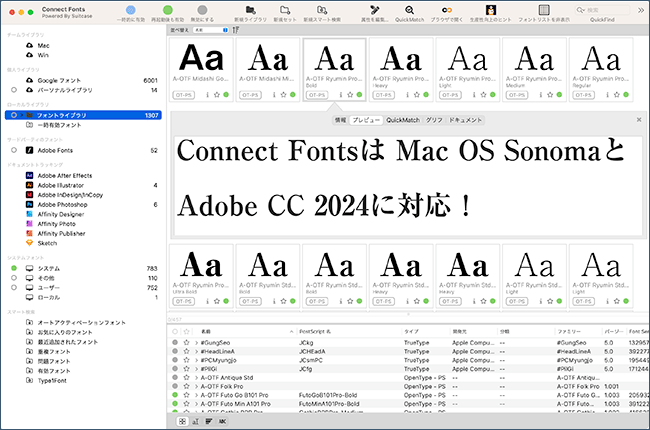Switch to the ドキュメント tab
The image size is (650, 430).
pyautogui.click(x=466, y=120)
